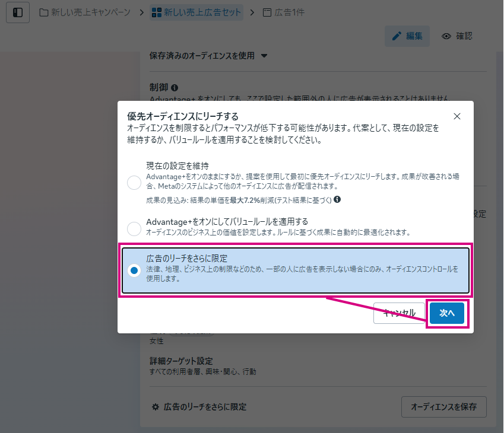Viewport: 504px width, 433px height.
Task: Toggle the left sidebar panel icon
Action: 18,12
